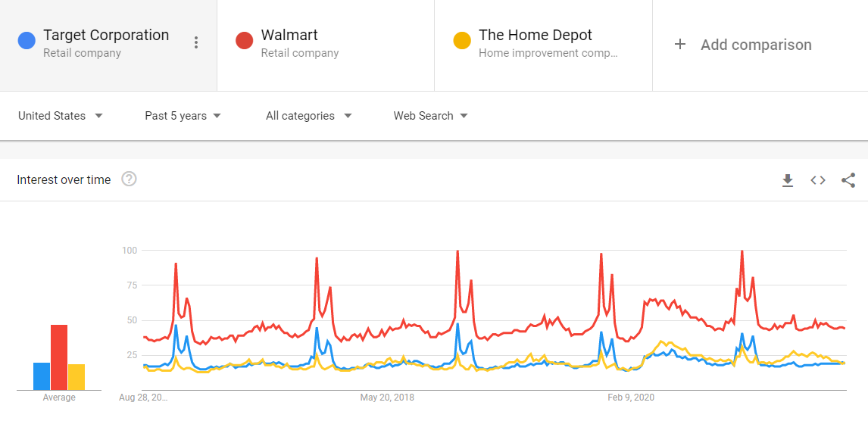
Task: Click the red Walmart color dot
Action: (244, 40)
